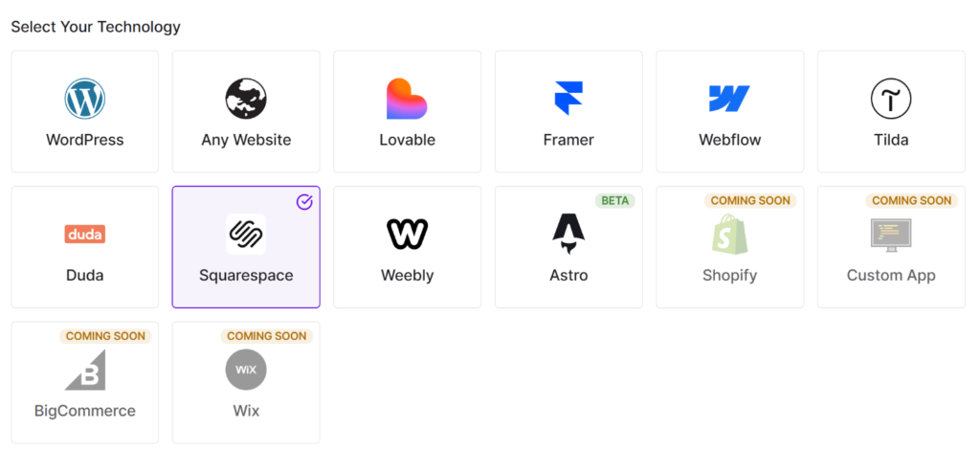The height and width of the screenshot is (451, 980).
Task: Click Shopify's COMING SOON badge
Action: point(750,201)
